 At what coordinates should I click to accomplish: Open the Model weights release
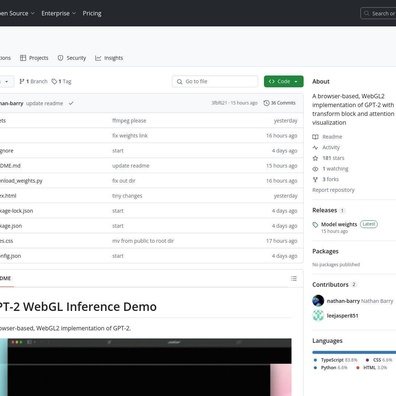pos(339,224)
